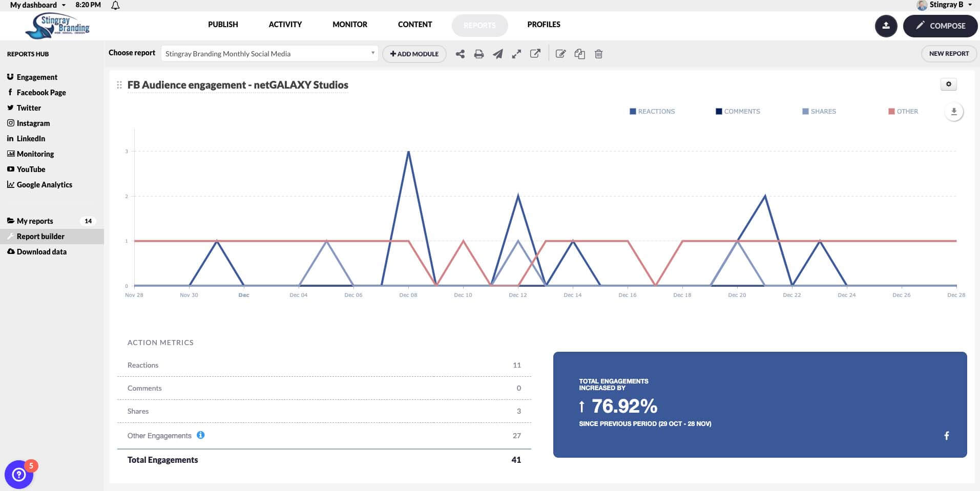
Task: Click the Stingray B user avatar
Action: (x=922, y=5)
